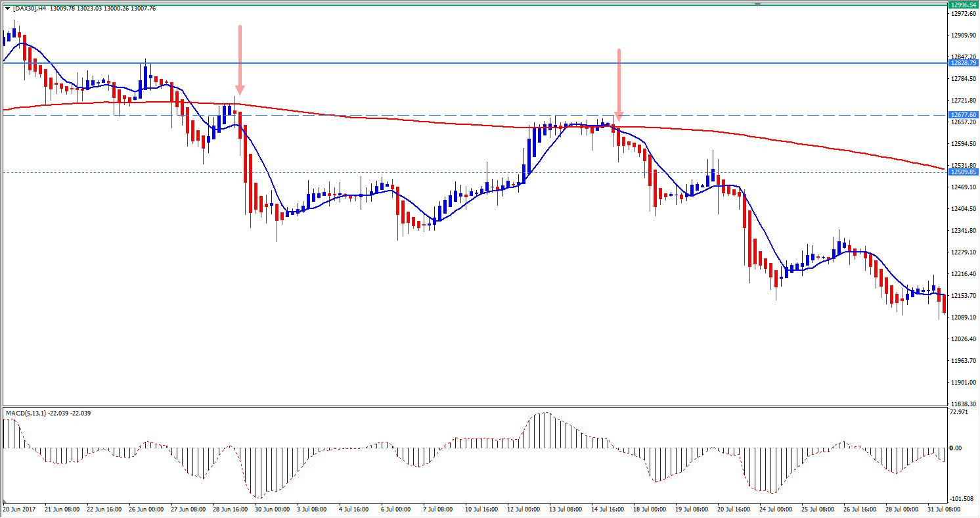
Task: Click the -101.505 MACD scale minimum label
Action: 960,498
